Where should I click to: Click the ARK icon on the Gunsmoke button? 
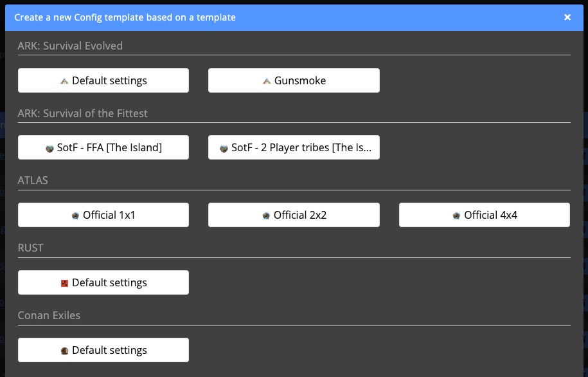coord(267,80)
